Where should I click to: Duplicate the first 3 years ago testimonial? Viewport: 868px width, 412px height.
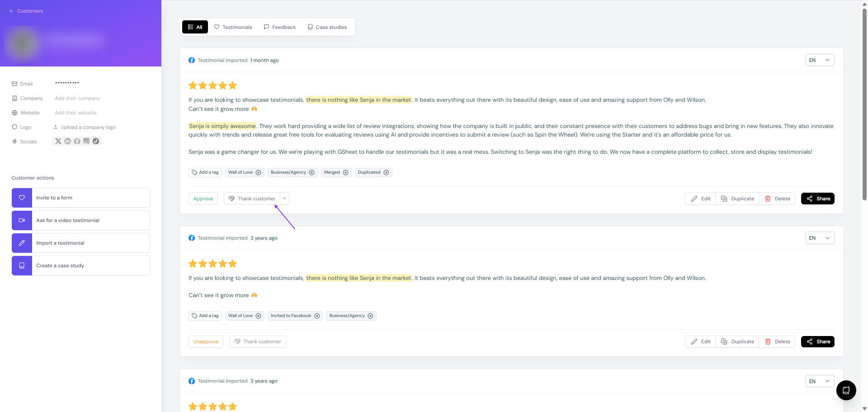click(x=737, y=341)
